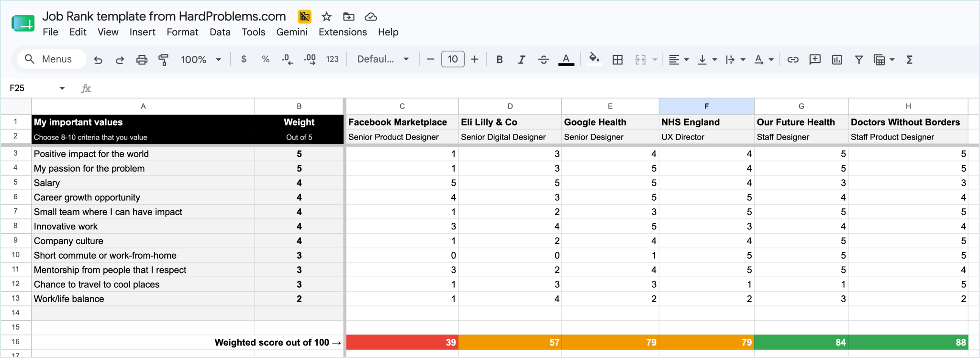
Task: Insert a link
Action: click(x=793, y=60)
